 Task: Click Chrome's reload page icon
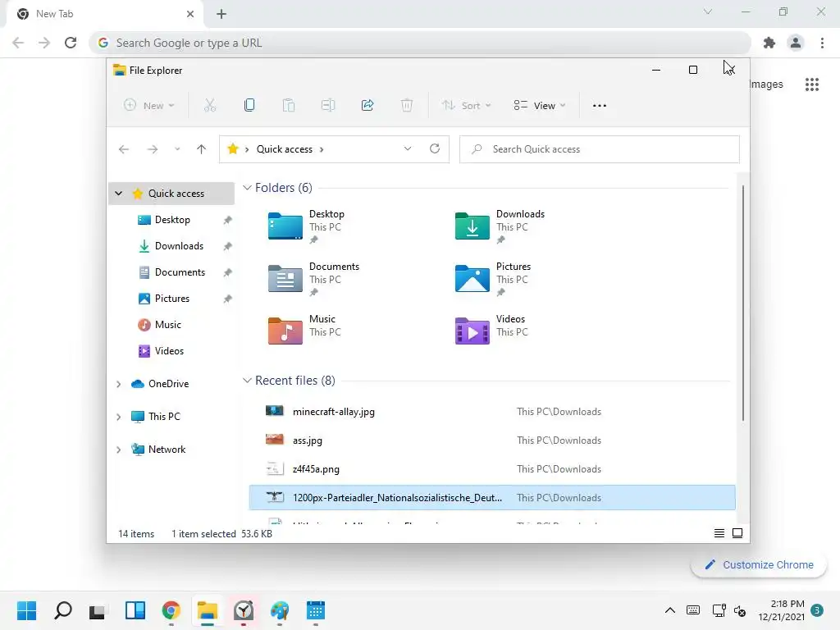pyautogui.click(x=71, y=43)
